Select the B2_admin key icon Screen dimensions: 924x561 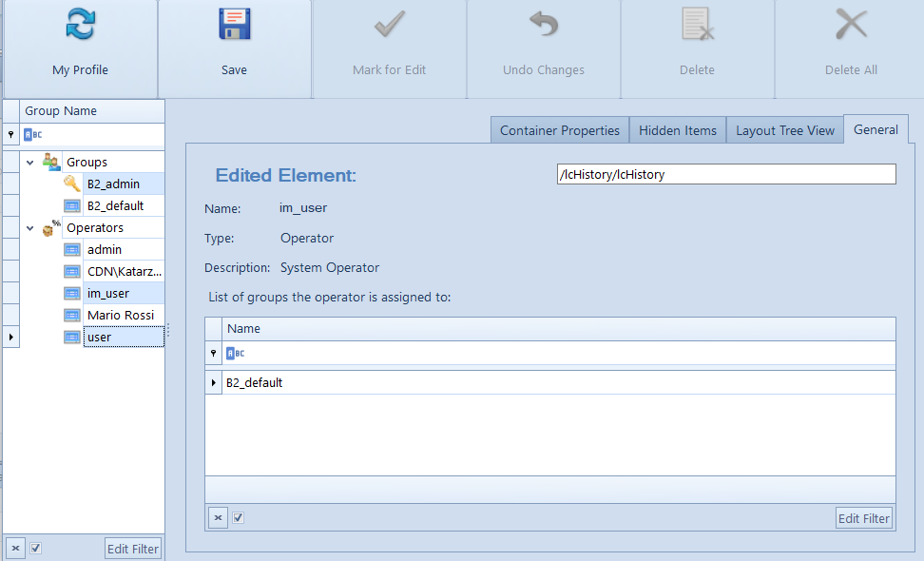point(72,184)
